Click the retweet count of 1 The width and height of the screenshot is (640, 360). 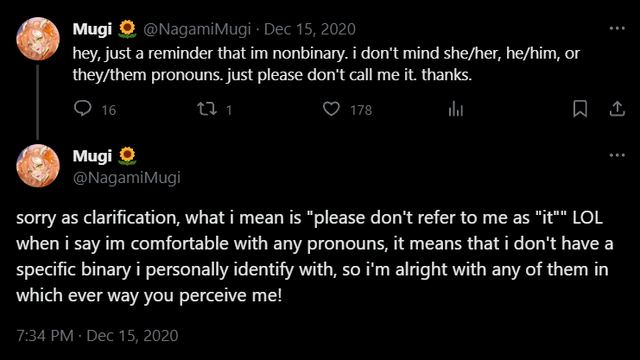click(229, 110)
